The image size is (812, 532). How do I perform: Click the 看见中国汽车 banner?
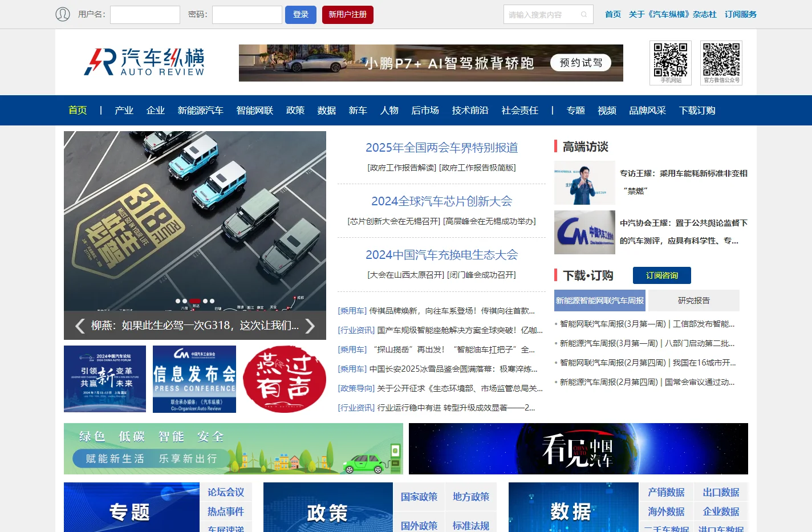coord(578,449)
